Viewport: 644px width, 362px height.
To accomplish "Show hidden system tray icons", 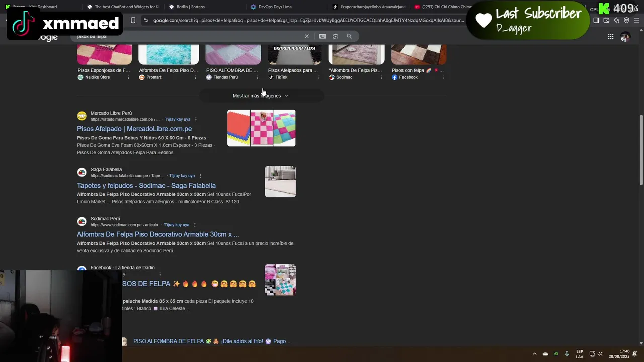I will 534,354.
